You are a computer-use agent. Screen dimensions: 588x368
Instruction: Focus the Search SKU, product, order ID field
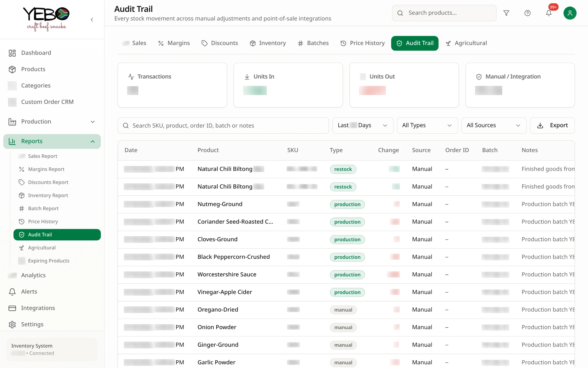pos(223,125)
